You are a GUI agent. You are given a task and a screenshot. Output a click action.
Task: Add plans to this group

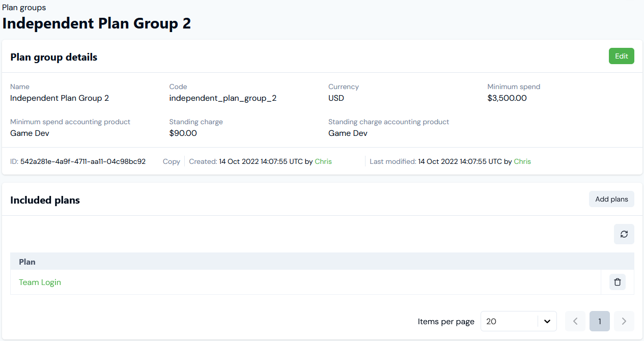pyautogui.click(x=611, y=198)
